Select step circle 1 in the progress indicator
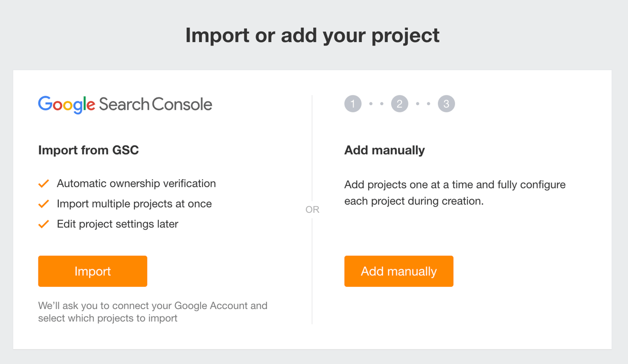628x364 pixels. click(x=353, y=103)
